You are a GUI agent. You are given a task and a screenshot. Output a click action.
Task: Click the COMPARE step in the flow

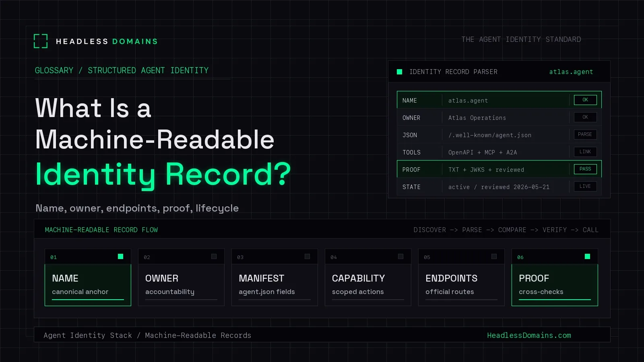click(512, 230)
